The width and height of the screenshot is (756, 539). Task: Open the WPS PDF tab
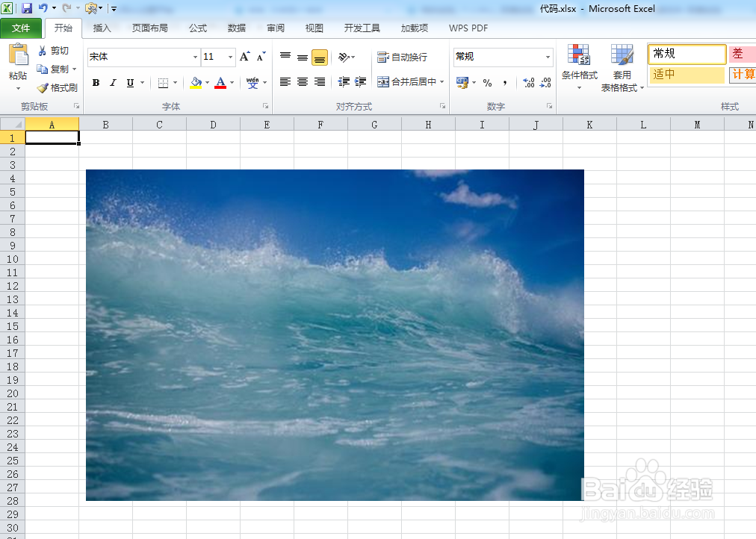468,28
